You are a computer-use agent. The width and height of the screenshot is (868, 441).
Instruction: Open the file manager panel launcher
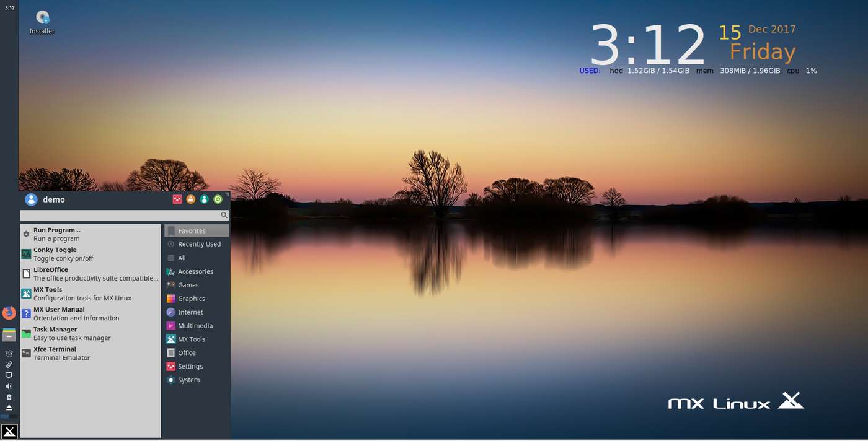pos(9,334)
